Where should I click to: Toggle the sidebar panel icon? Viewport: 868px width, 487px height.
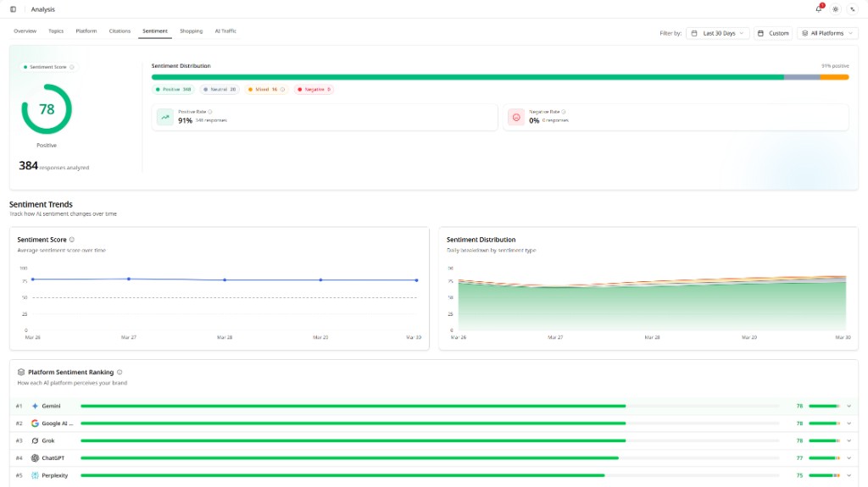coord(14,9)
